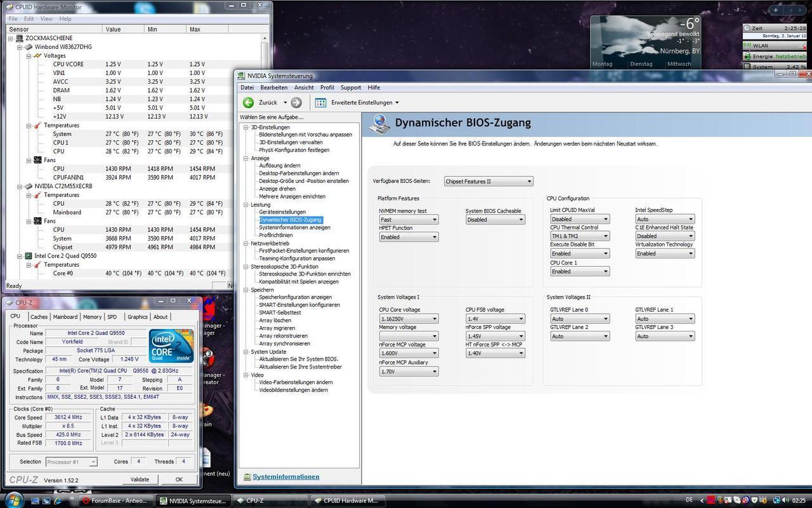
Task: Click the Systeminformationen icon at bottom left
Action: (247, 477)
